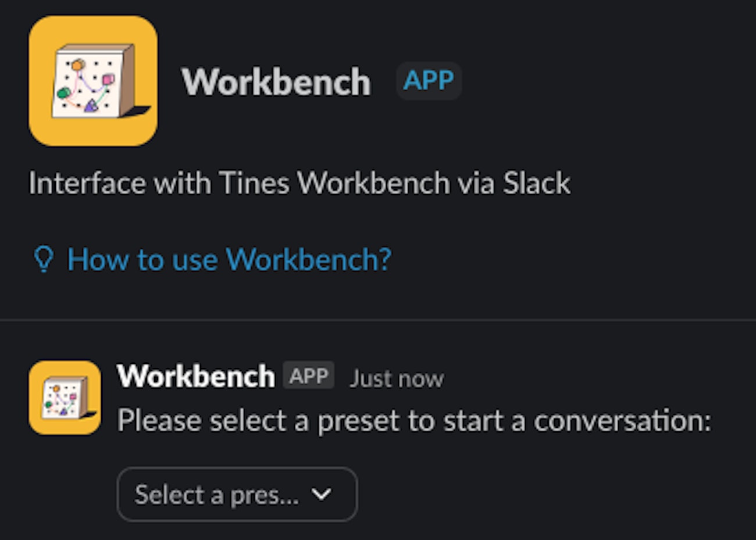Click "Select a pres..." placeholder text
Screen dimensions: 756x540
coord(216,495)
